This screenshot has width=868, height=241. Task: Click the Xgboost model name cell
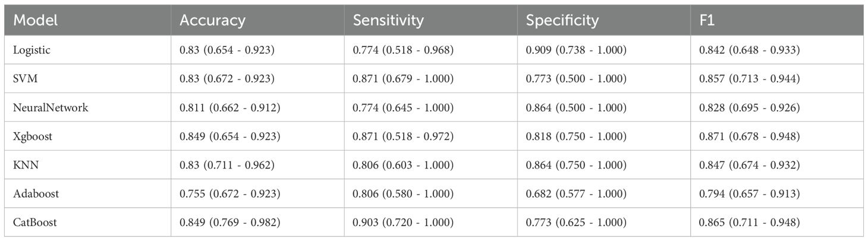tap(33, 136)
